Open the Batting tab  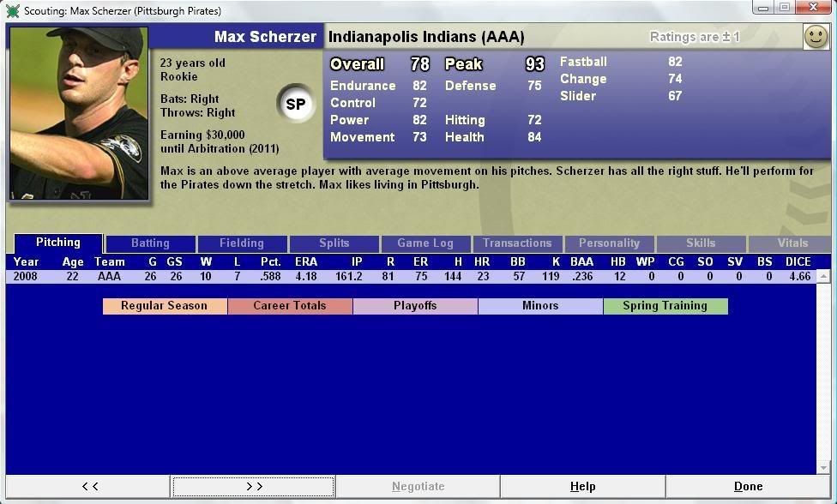click(150, 243)
